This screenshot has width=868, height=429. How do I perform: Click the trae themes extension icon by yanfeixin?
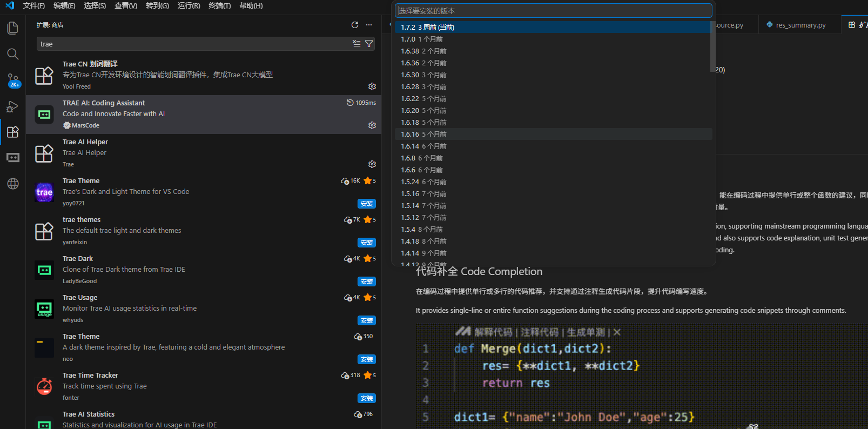tap(44, 231)
